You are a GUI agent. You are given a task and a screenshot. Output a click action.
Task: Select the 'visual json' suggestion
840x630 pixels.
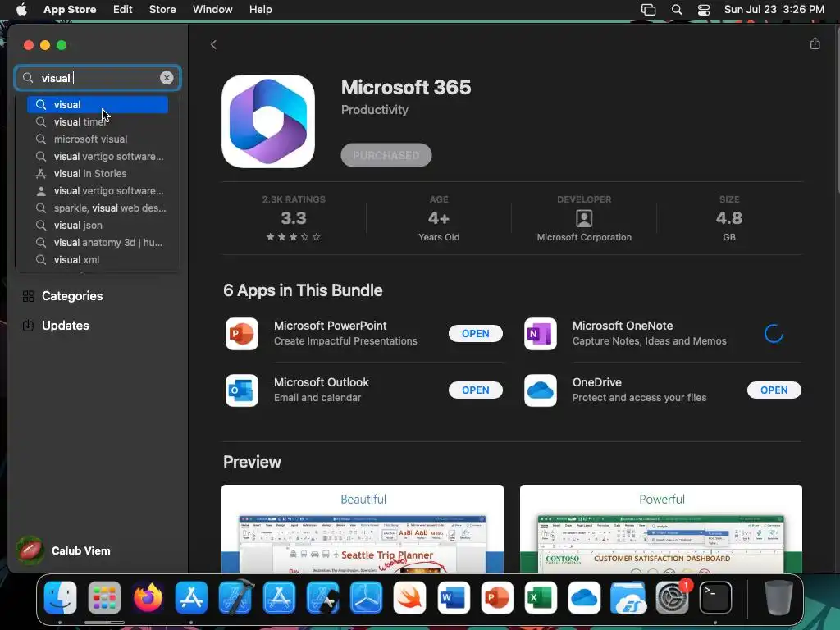coord(98,225)
